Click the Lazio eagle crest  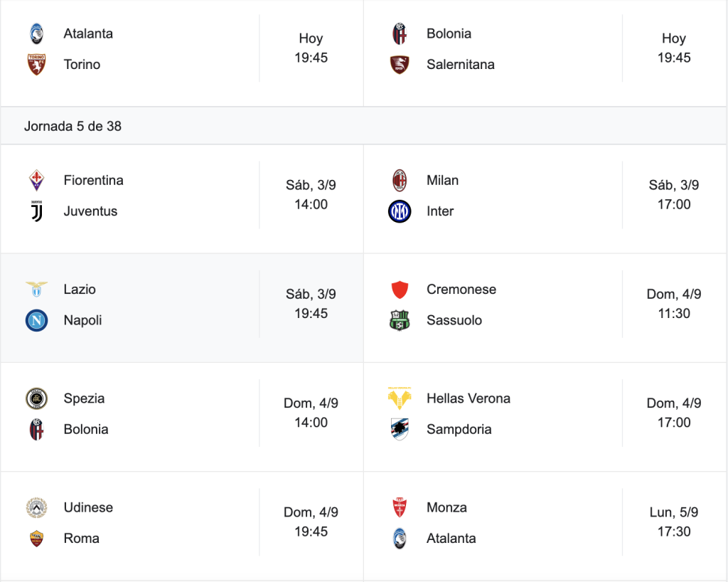[x=36, y=289]
